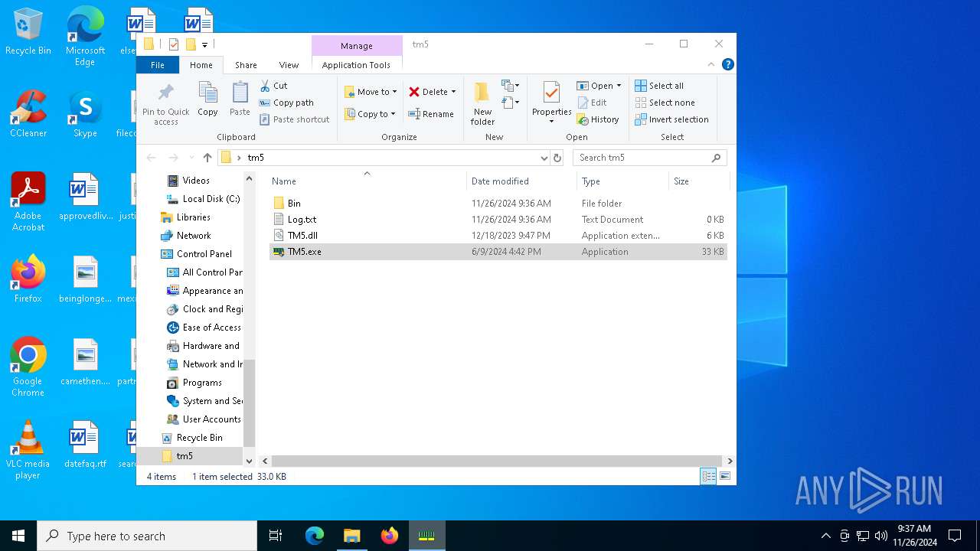Screen dimensions: 980x551
Task: Collapse the ribbon with chevron
Action: [710, 65]
